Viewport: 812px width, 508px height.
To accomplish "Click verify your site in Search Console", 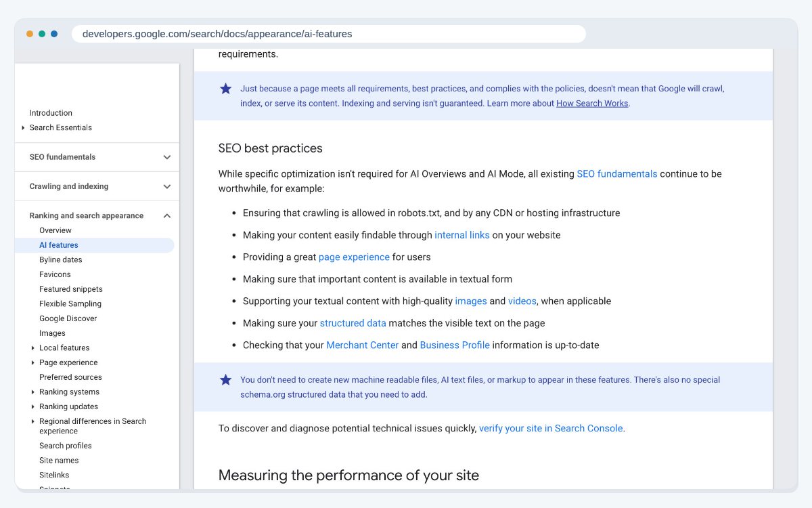I will tap(551, 429).
